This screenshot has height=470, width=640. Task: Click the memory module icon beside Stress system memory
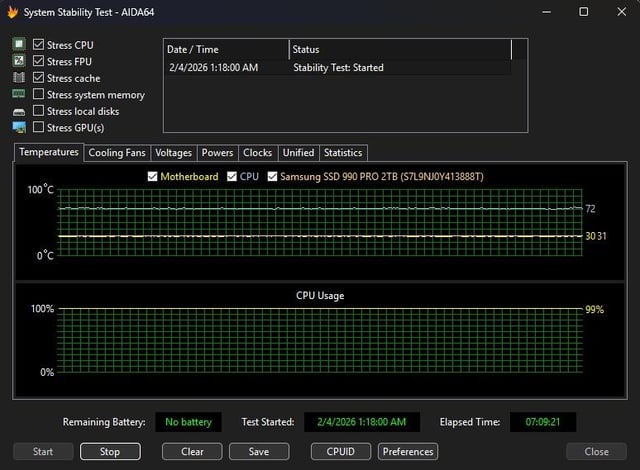[18, 95]
